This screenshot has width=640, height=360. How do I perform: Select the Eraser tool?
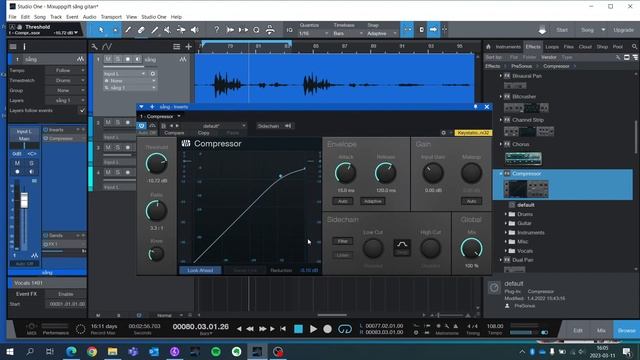[141, 30]
